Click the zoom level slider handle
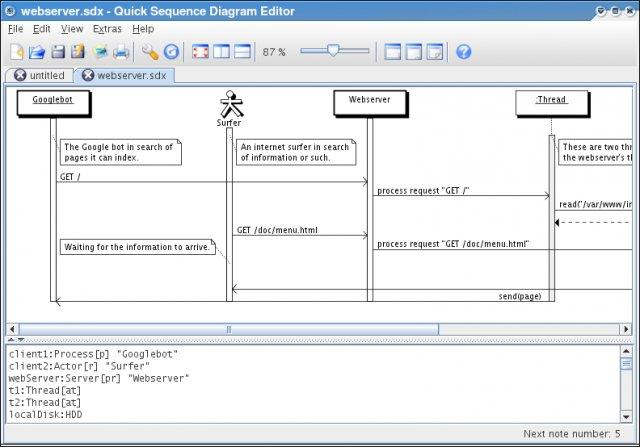Viewport: 640px width, 447px height. click(333, 51)
